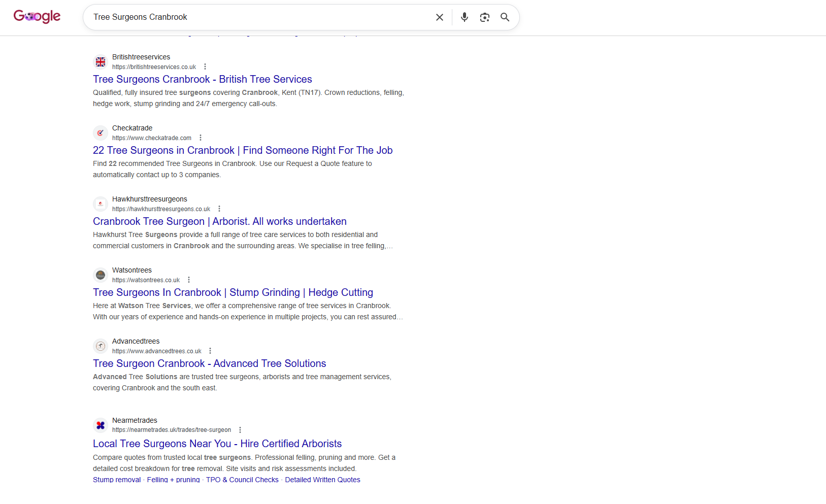Click the snippet starting 'Advanced Tree Solutions are trusted'
The height and width of the screenshot is (504, 826).
pos(242,382)
